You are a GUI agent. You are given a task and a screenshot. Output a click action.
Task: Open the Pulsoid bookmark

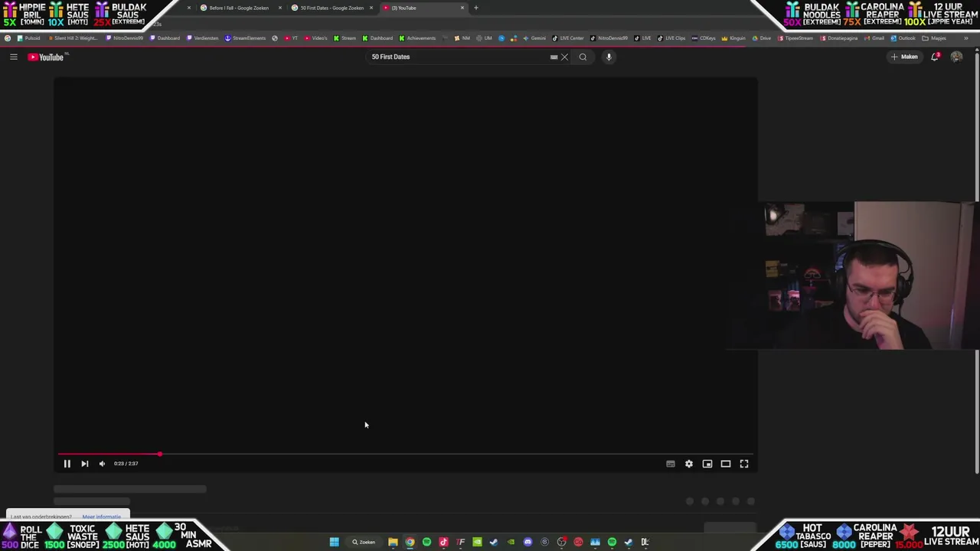29,37
